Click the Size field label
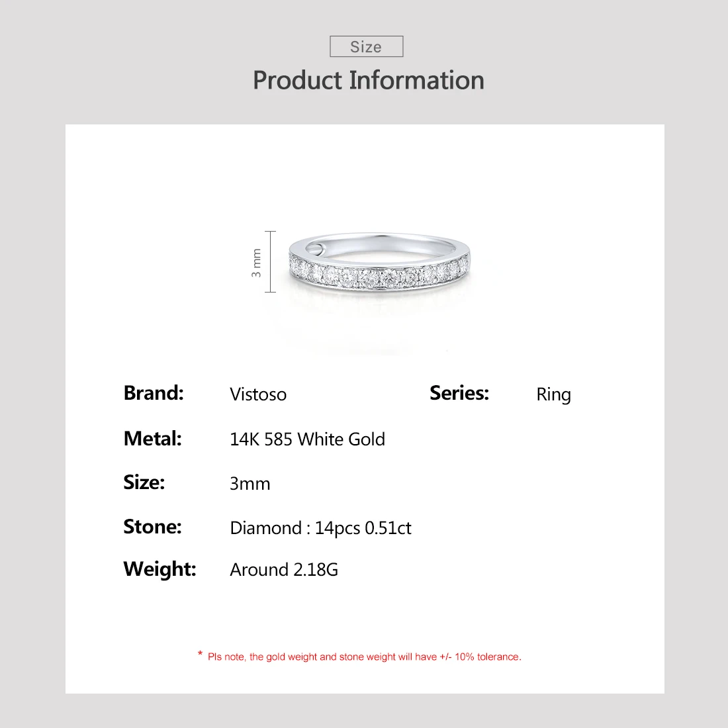 pyautogui.click(x=144, y=482)
